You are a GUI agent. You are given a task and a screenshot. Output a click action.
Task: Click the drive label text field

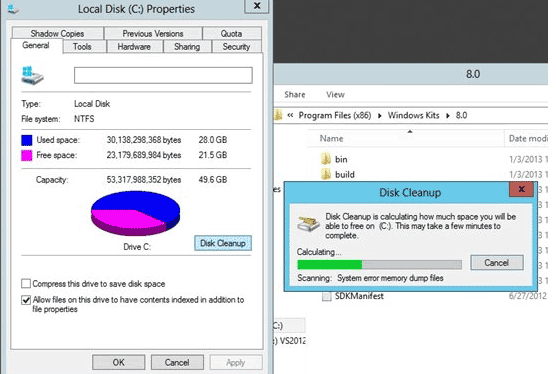click(x=163, y=75)
